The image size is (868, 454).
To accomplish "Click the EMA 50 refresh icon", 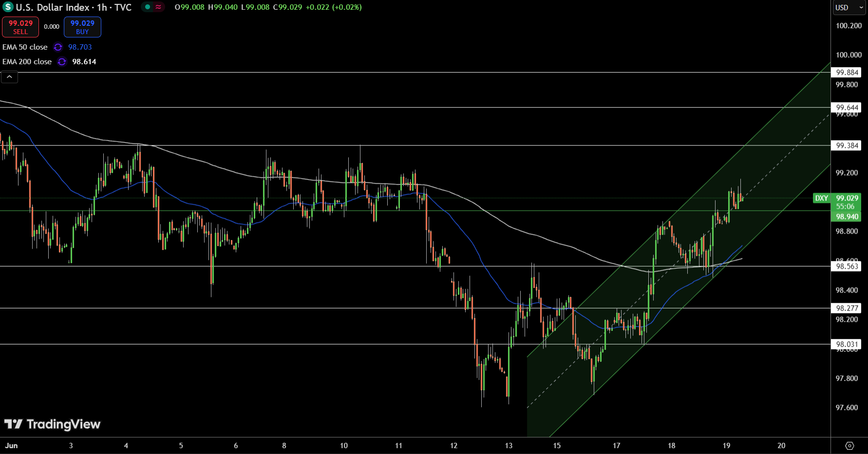I will 58,47.
